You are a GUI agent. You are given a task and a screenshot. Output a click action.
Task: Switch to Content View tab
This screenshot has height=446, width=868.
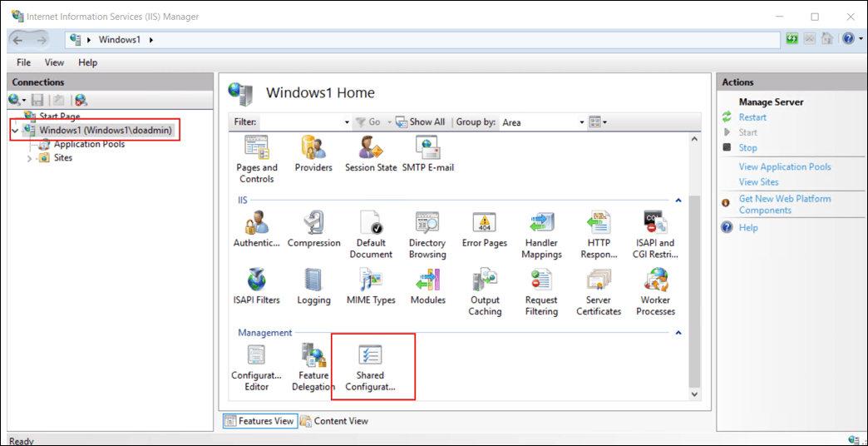pyautogui.click(x=334, y=421)
